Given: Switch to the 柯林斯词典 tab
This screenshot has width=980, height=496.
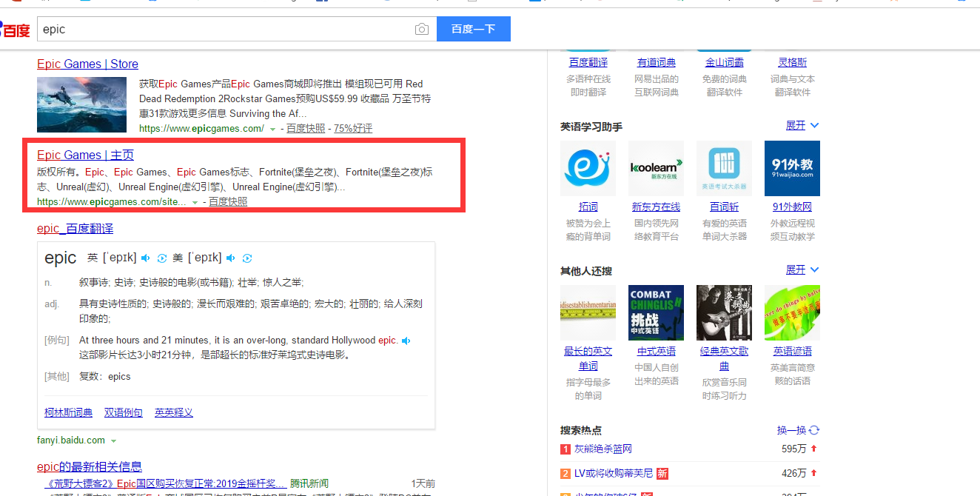Looking at the screenshot, I should 69,412.
